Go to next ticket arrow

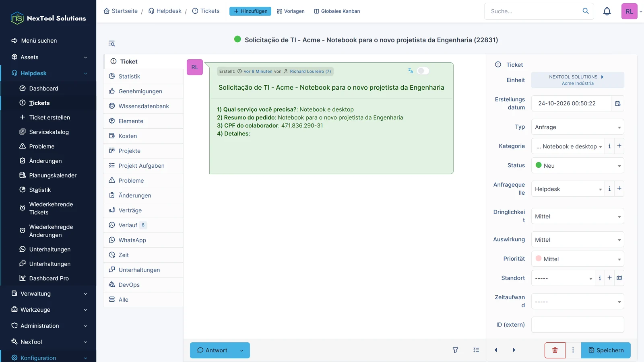[514, 350]
